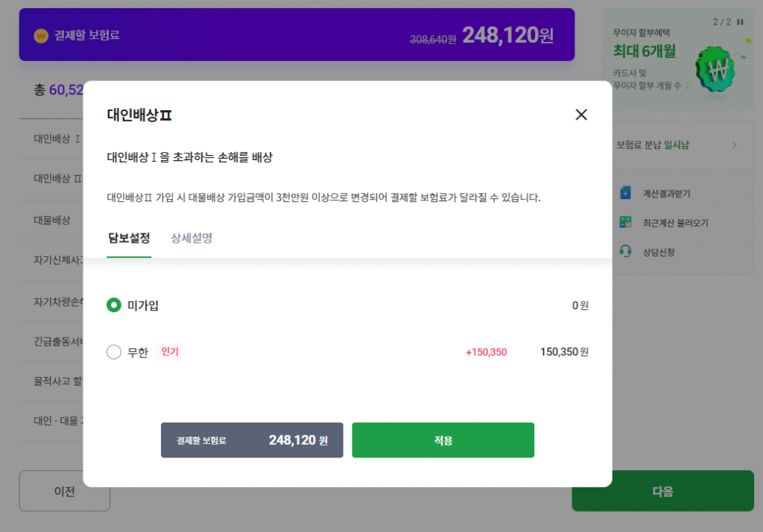Click the 대물배상 coverage row
Screen dimensions: 763x532
tap(52, 220)
